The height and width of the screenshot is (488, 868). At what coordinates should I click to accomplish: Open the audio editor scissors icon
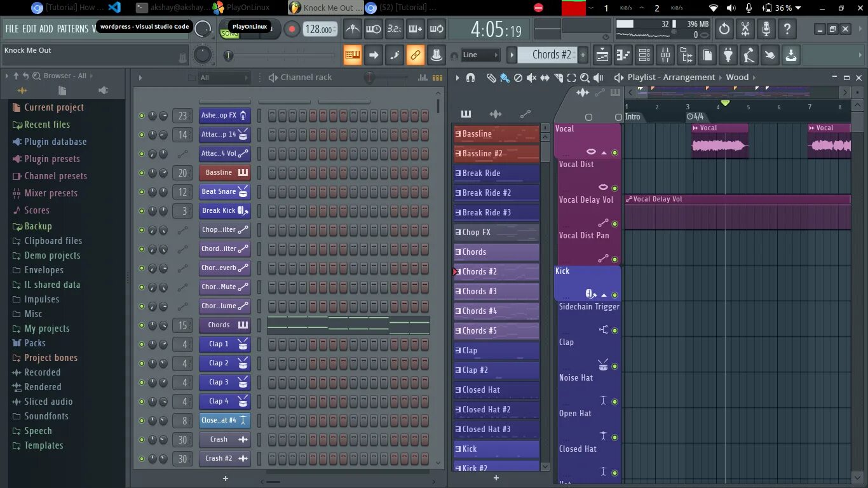(745, 29)
